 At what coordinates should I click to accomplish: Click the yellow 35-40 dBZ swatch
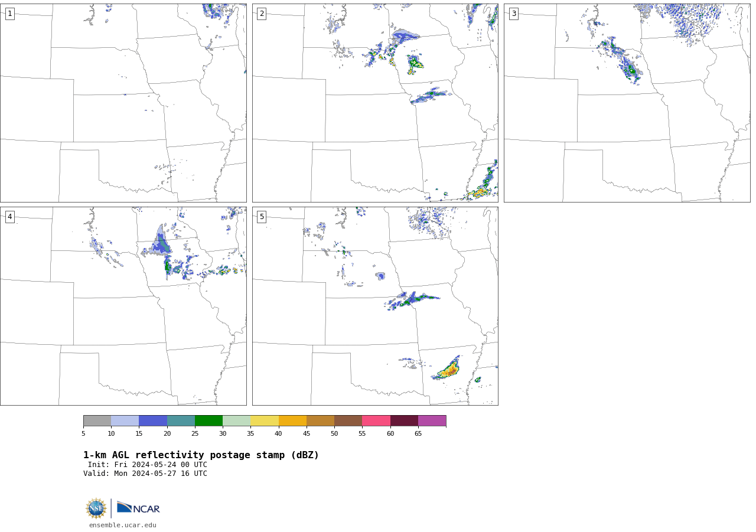pos(265,420)
